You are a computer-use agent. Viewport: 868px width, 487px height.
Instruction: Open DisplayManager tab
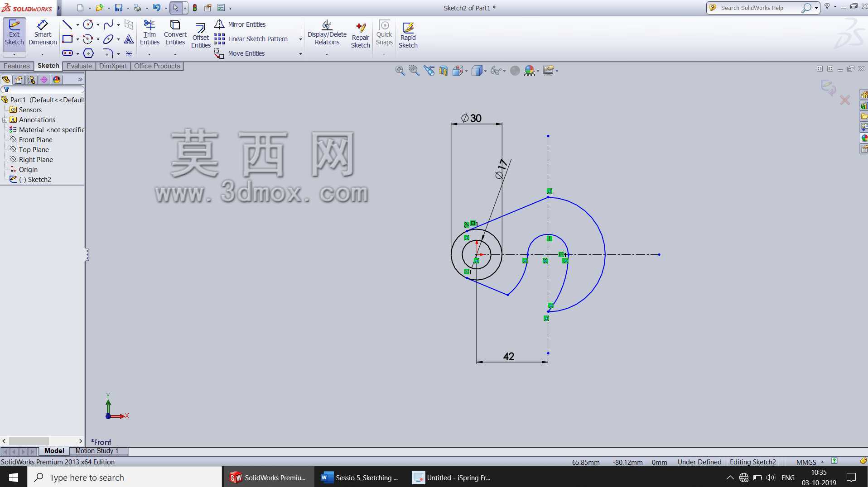(57, 80)
